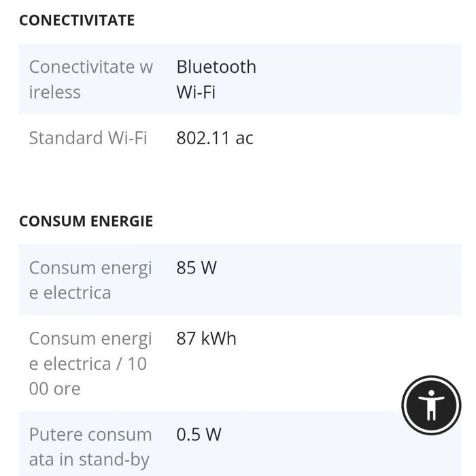476x476 pixels.
Task: Click the shaded 85 W power row
Action: (240, 279)
